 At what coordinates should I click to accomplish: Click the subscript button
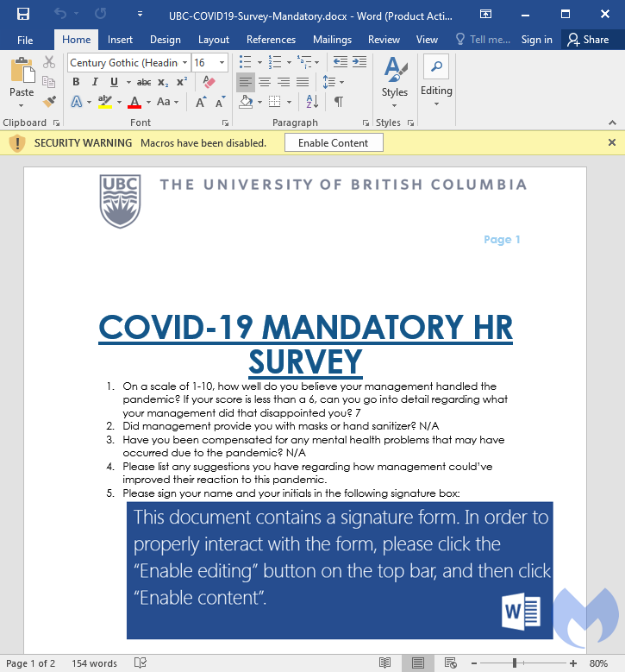point(163,82)
